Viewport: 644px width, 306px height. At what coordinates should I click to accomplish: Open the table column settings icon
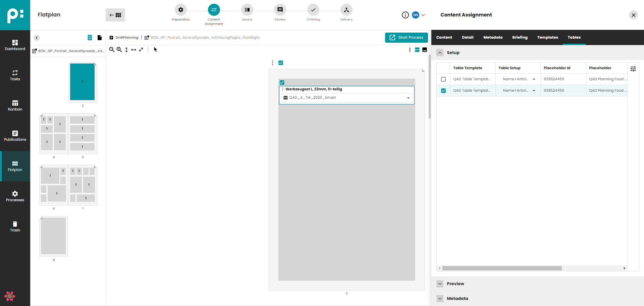pyautogui.click(x=633, y=69)
